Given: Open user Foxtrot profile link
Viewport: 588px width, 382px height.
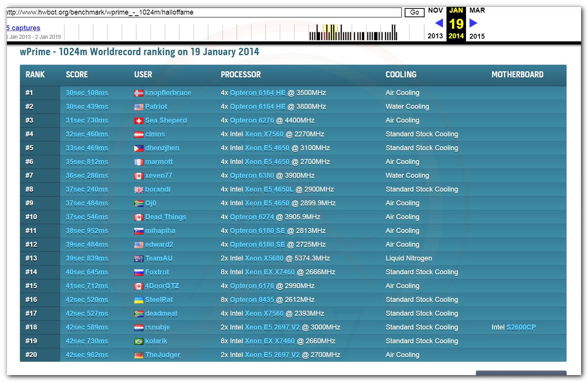Looking at the screenshot, I should click(x=157, y=272).
